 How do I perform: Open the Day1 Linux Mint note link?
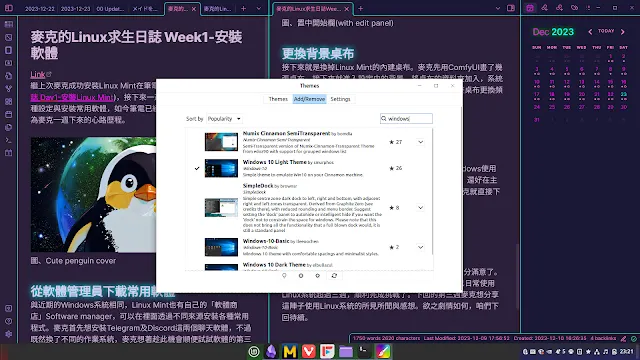tap(72, 97)
